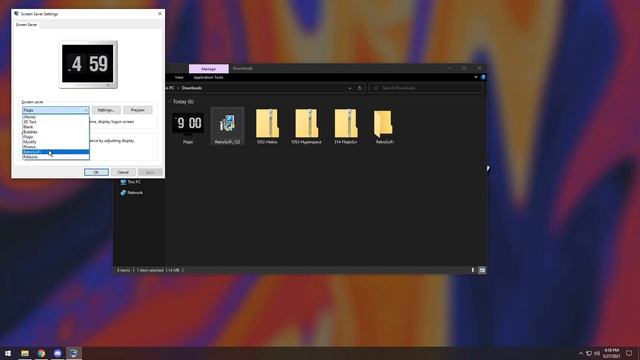Select the 1052-Helios zip archive

coord(267,127)
